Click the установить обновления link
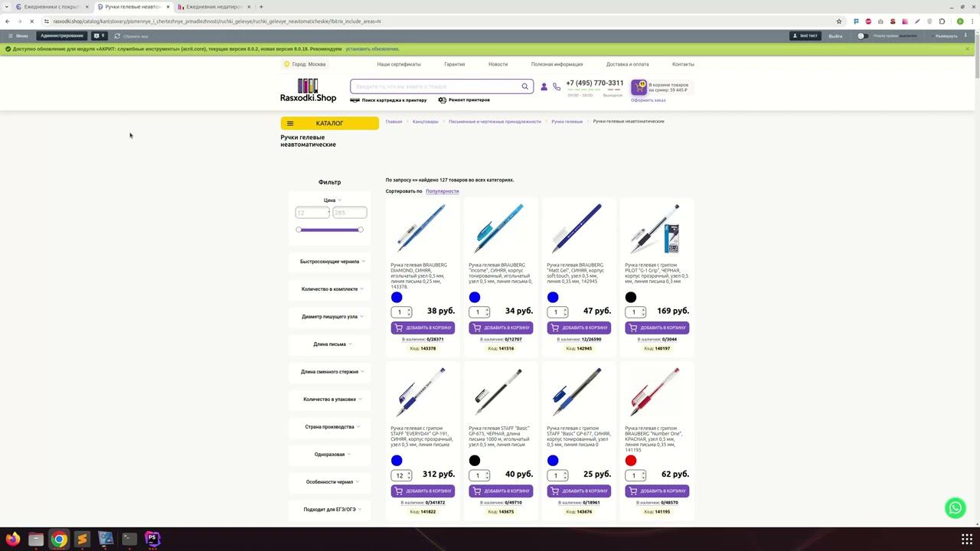The width and height of the screenshot is (980, 551). click(x=372, y=49)
